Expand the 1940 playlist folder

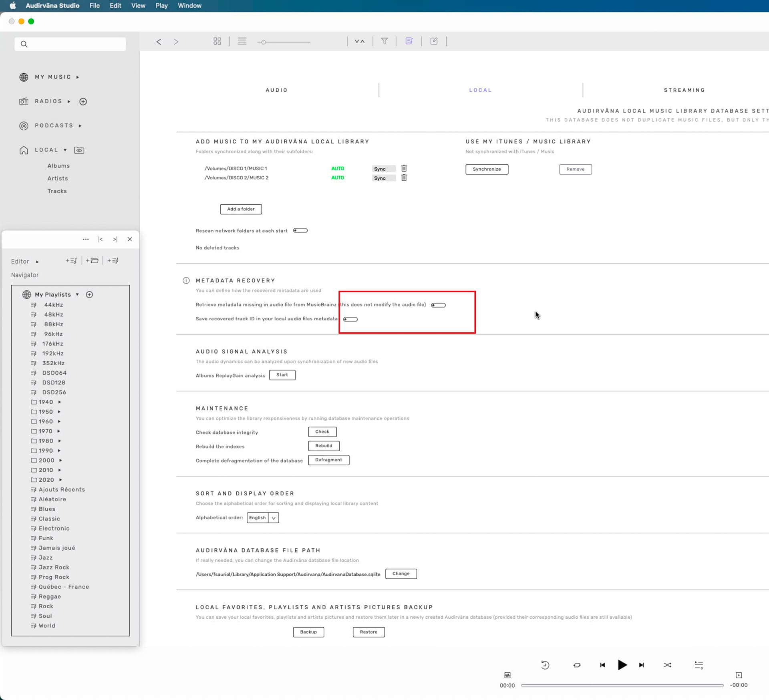click(60, 402)
